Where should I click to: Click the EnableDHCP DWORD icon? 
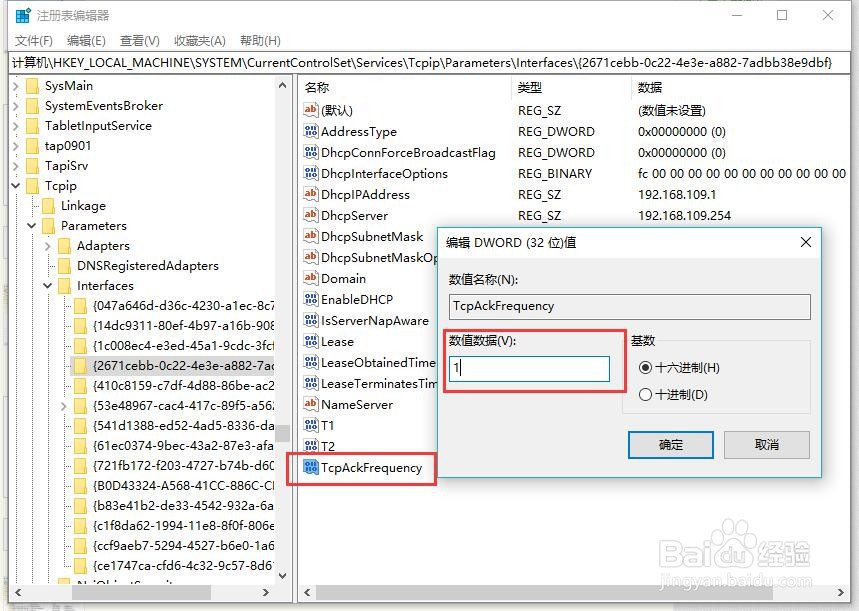click(x=311, y=299)
